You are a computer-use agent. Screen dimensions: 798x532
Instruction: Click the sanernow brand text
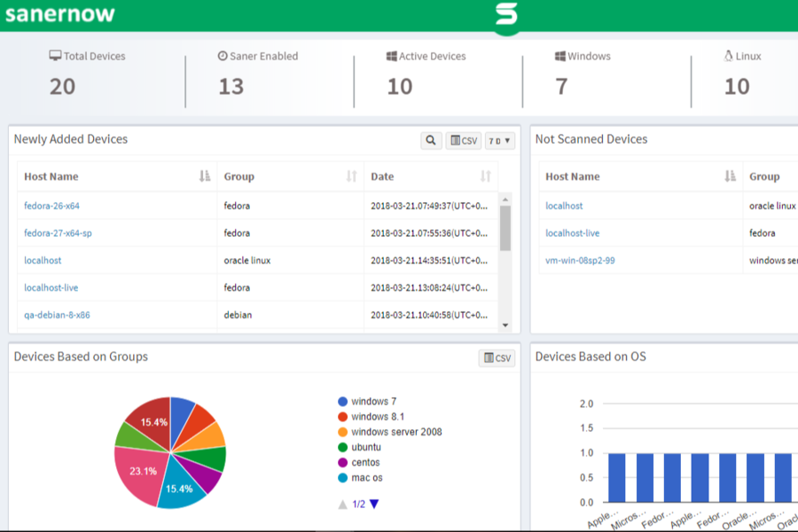coord(60,14)
